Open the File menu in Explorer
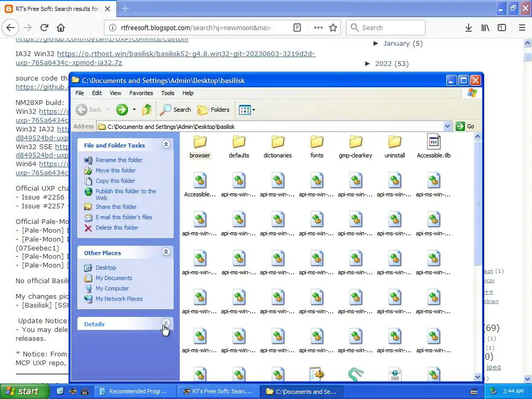This screenshot has height=399, width=532. click(x=79, y=93)
